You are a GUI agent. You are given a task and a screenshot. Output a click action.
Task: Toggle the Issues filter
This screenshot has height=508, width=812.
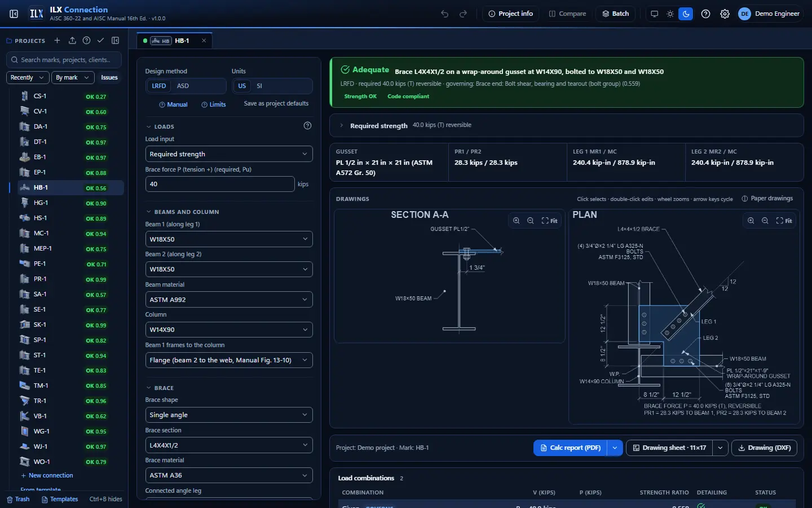[x=109, y=77]
